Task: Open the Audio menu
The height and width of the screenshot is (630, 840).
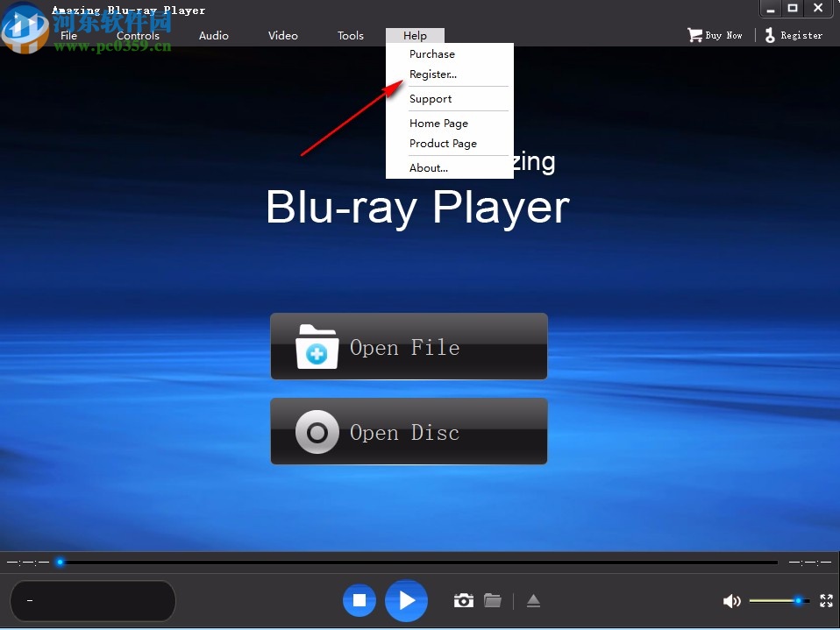Action: point(213,36)
